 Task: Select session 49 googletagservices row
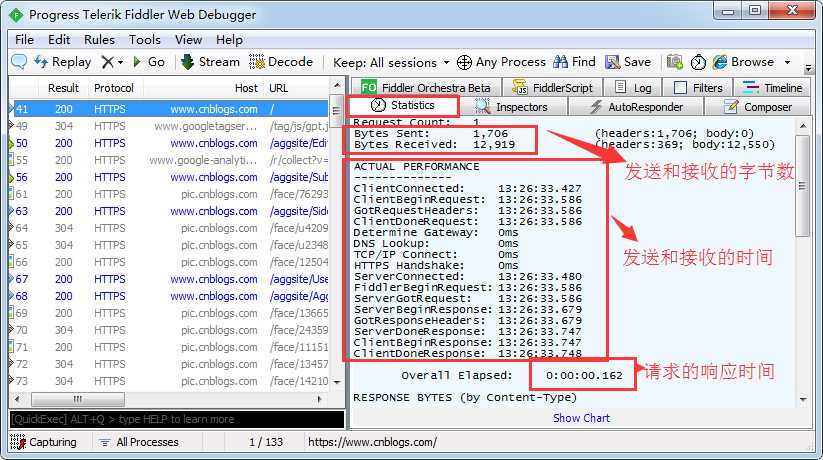(x=169, y=126)
